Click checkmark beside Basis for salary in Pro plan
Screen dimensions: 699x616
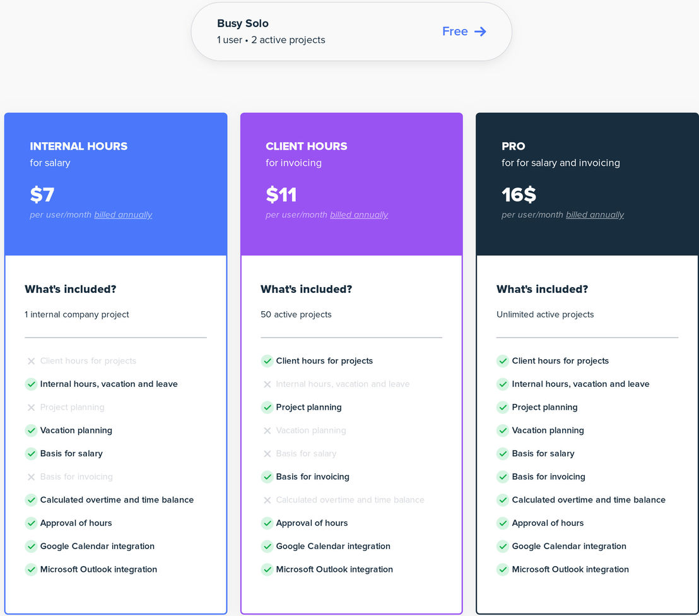pyautogui.click(x=503, y=454)
